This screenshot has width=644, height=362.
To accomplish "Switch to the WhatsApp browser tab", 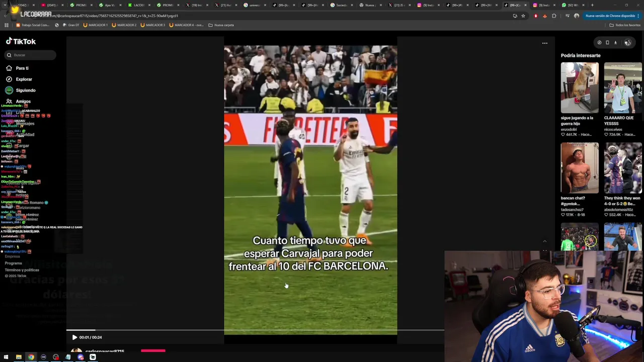I will (573, 5).
